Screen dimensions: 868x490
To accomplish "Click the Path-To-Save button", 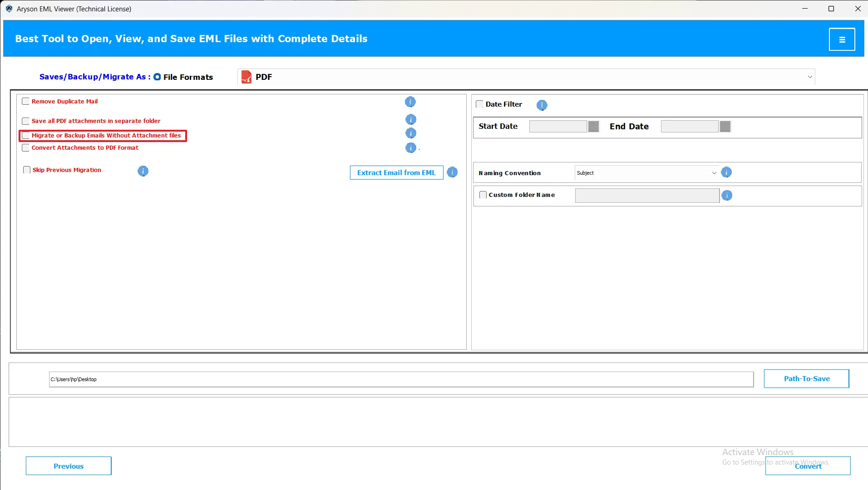I will point(806,379).
